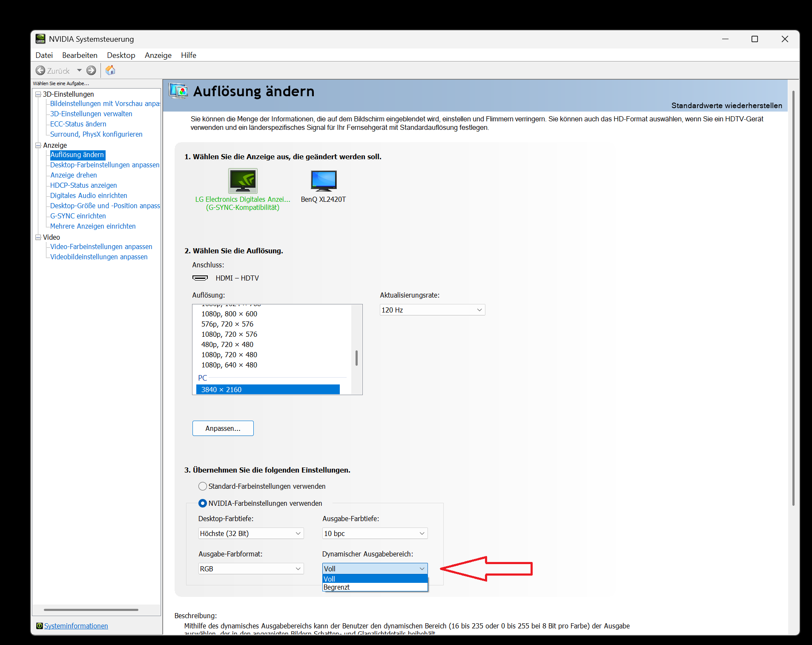Click the task tree horizontal scrollbar
The image size is (812, 645).
click(x=91, y=610)
